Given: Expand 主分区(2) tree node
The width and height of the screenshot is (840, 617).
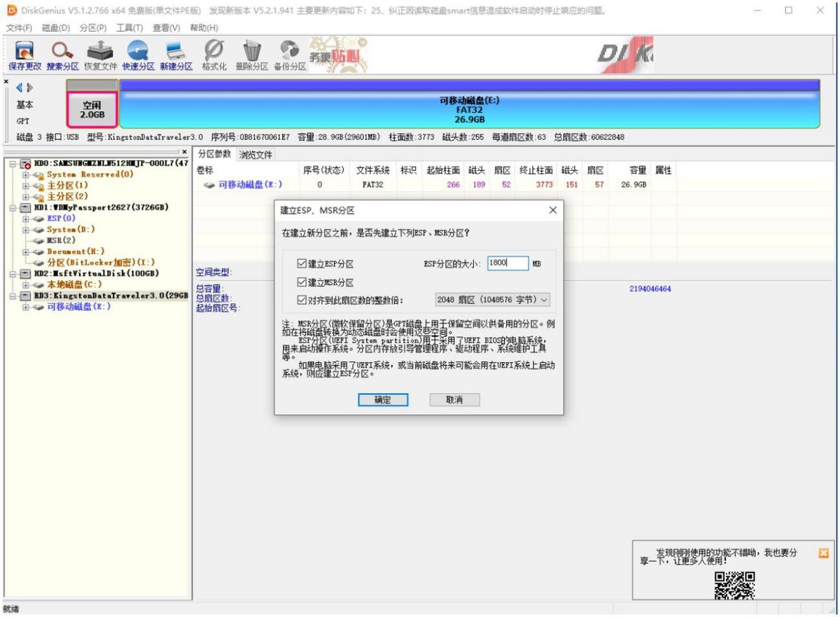Looking at the screenshot, I should [x=25, y=196].
